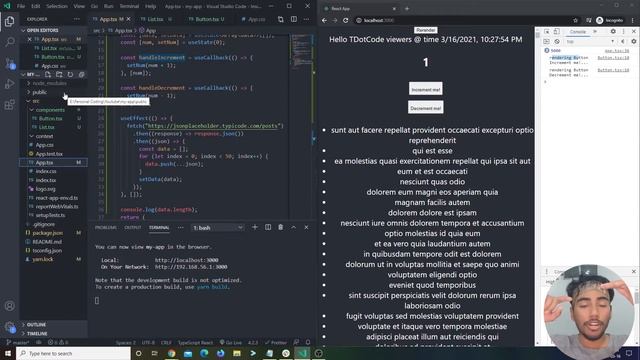
Task: Click the master branch in the status bar
Action: tap(18, 342)
